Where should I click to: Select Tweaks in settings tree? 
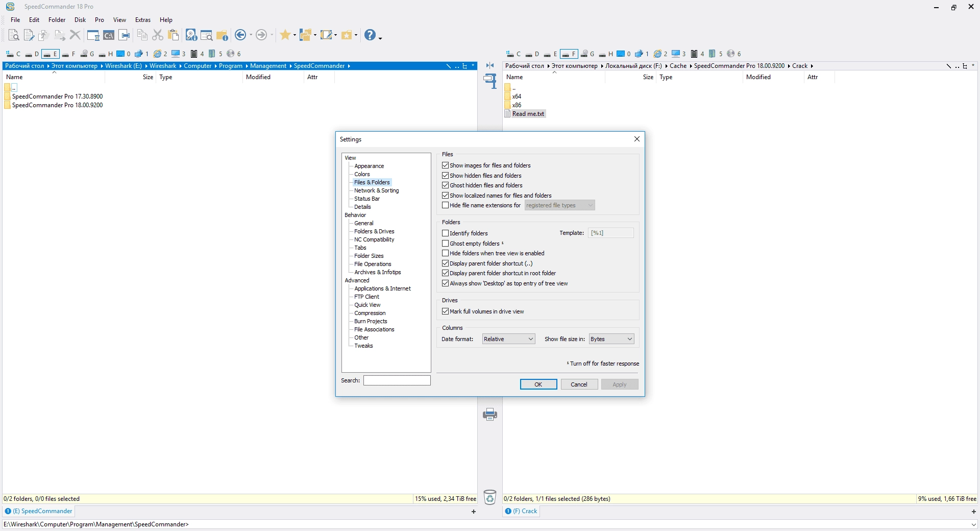(x=363, y=346)
